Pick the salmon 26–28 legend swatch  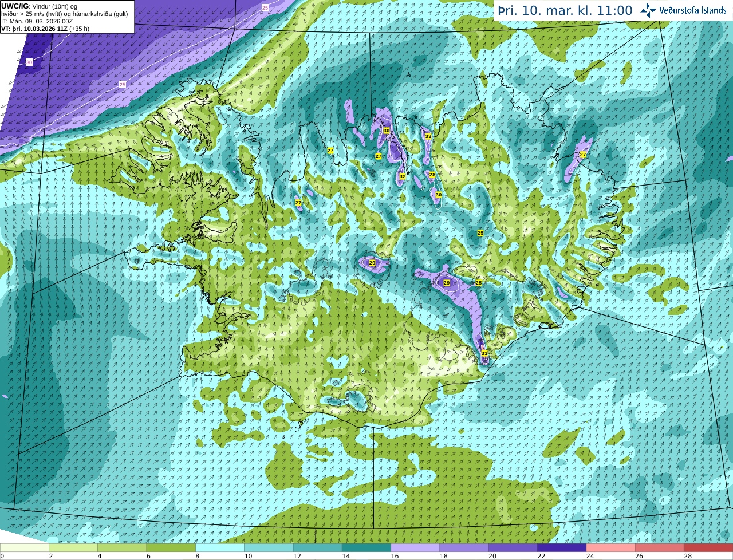click(660, 548)
